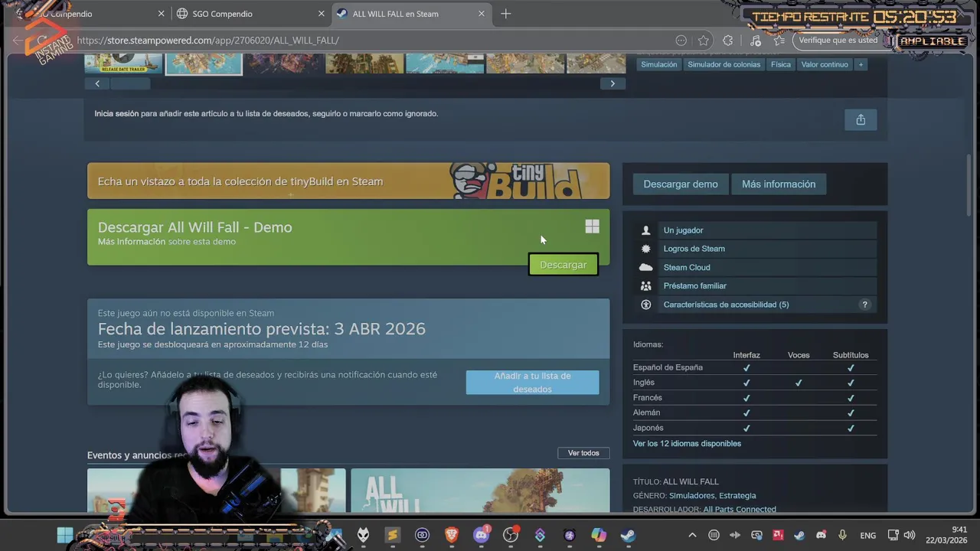Click the Simulador de colonias tag

point(724,64)
